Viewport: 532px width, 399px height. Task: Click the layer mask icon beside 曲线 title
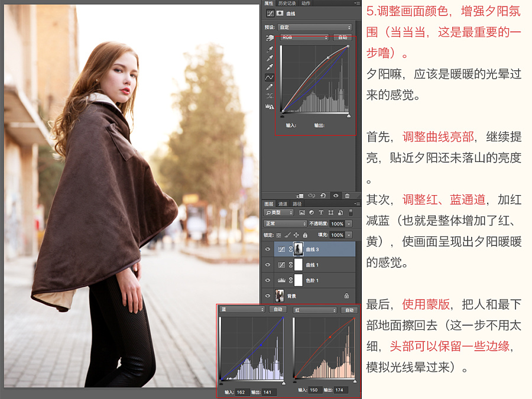(x=280, y=13)
